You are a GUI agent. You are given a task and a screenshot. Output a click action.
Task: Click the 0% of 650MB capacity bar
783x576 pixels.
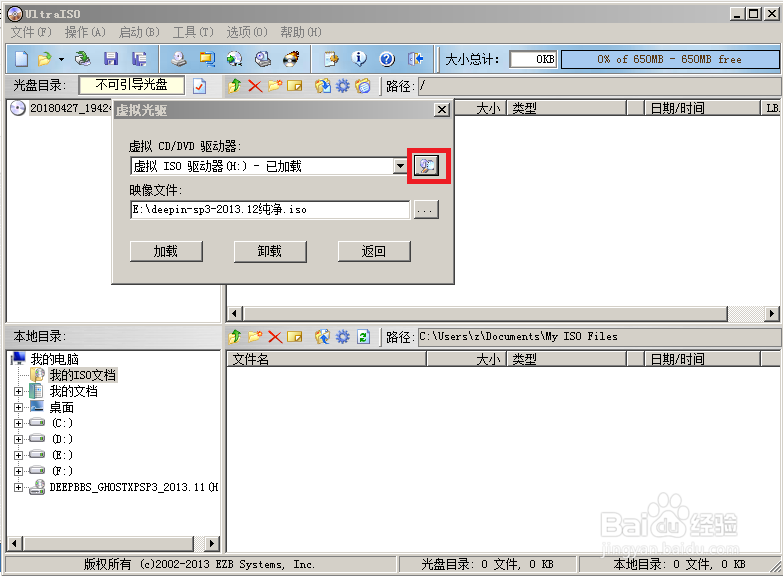(669, 59)
